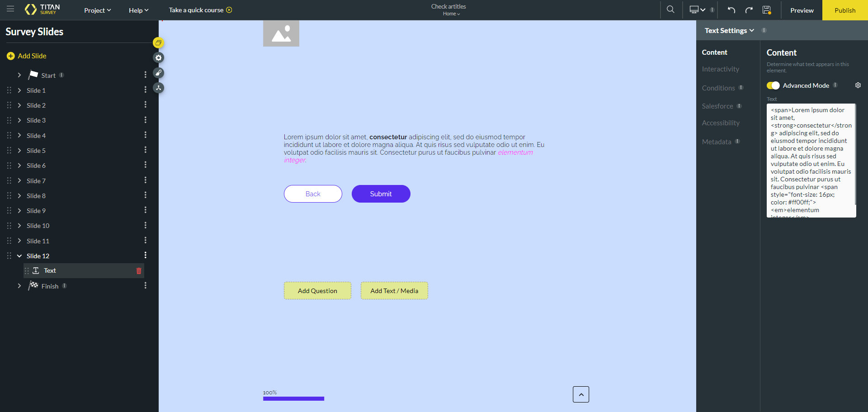Open the device view dropdown

click(x=697, y=10)
